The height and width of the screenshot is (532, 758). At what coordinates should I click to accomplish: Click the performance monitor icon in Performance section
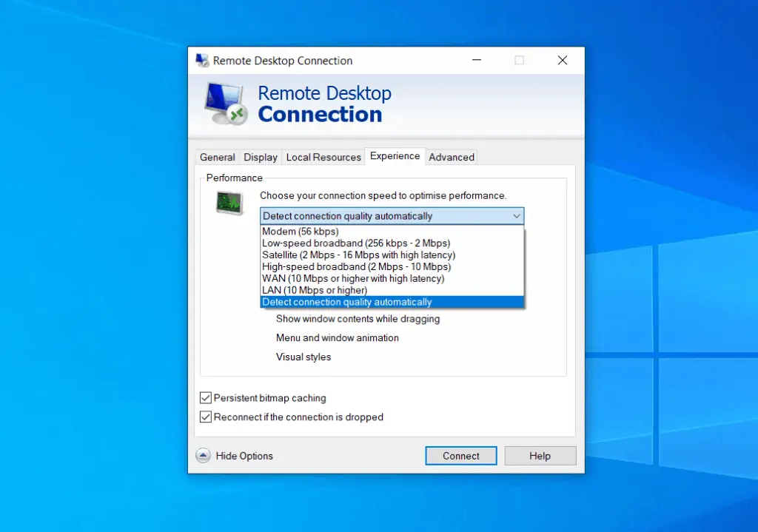pos(229,202)
